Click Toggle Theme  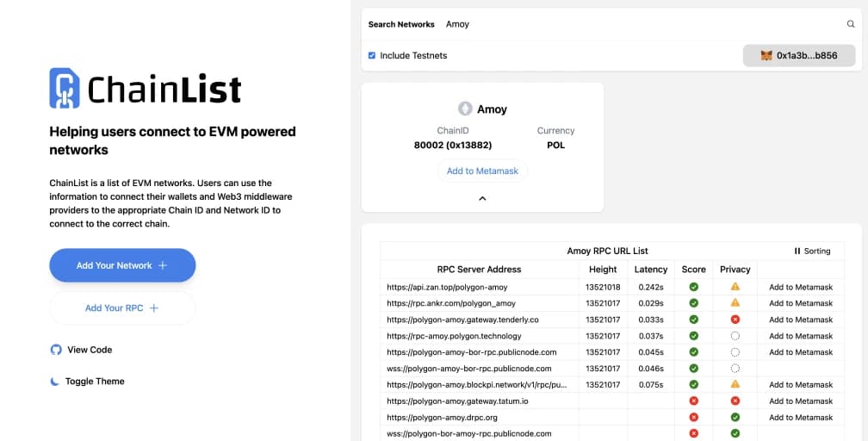pyautogui.click(x=87, y=382)
